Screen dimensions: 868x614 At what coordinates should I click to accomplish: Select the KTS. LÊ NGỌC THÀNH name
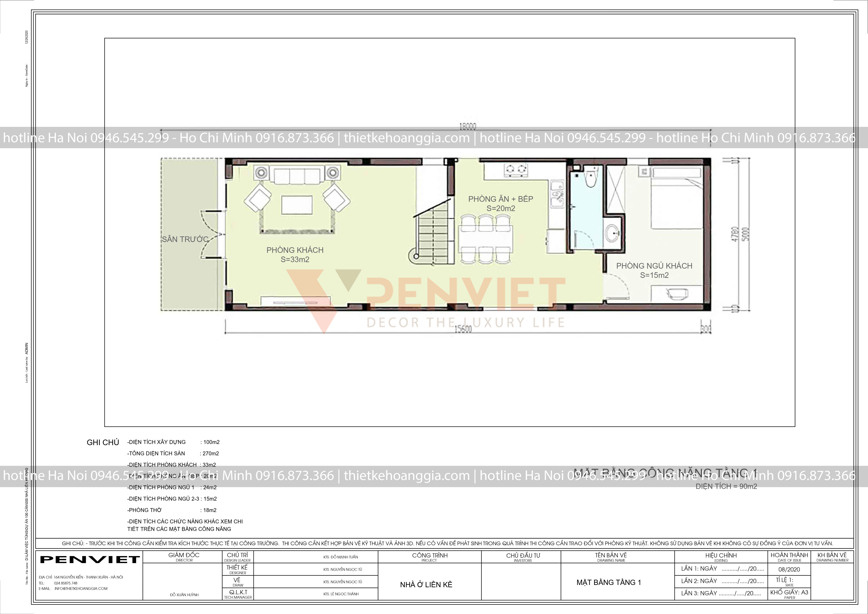[x=341, y=594]
